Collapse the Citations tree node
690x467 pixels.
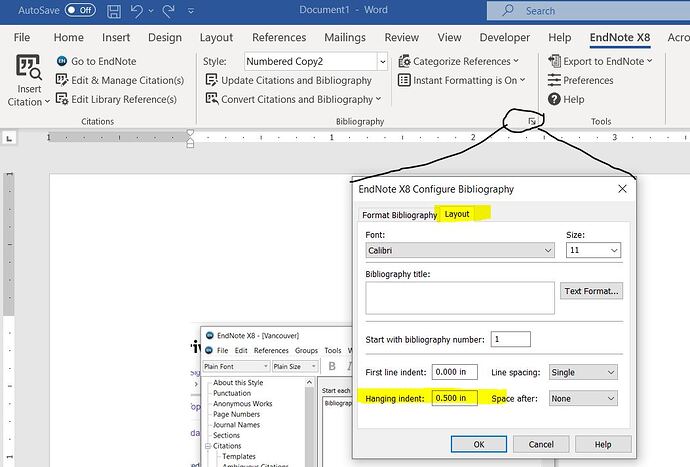point(208,446)
